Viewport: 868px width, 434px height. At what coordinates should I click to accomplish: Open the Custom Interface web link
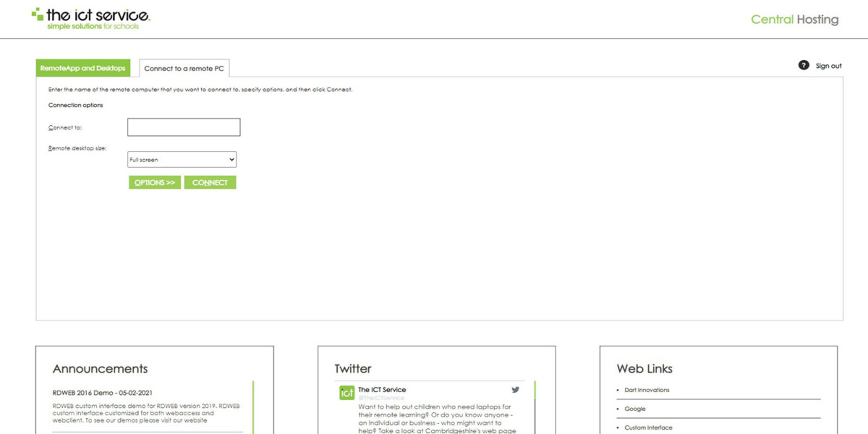649,427
